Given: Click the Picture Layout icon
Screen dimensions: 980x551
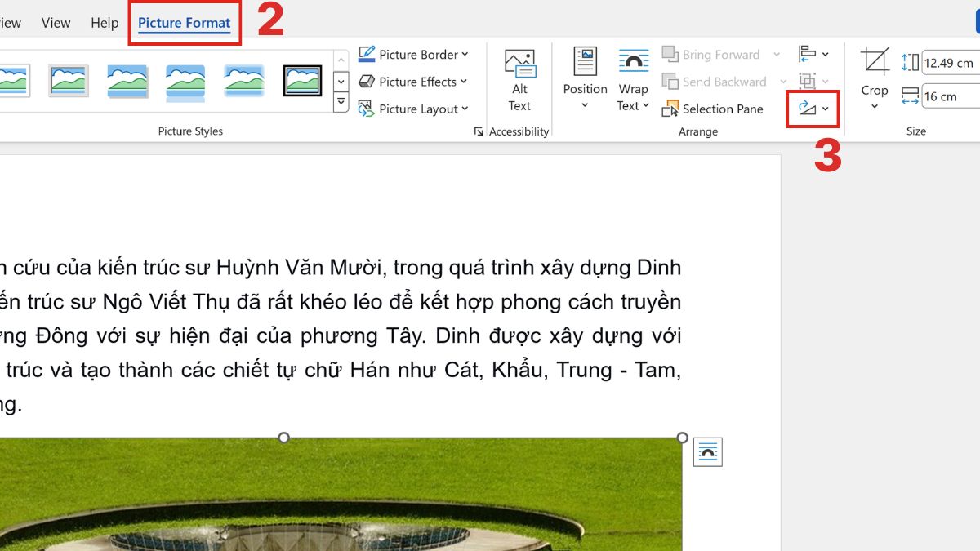Looking at the screenshot, I should (x=367, y=109).
